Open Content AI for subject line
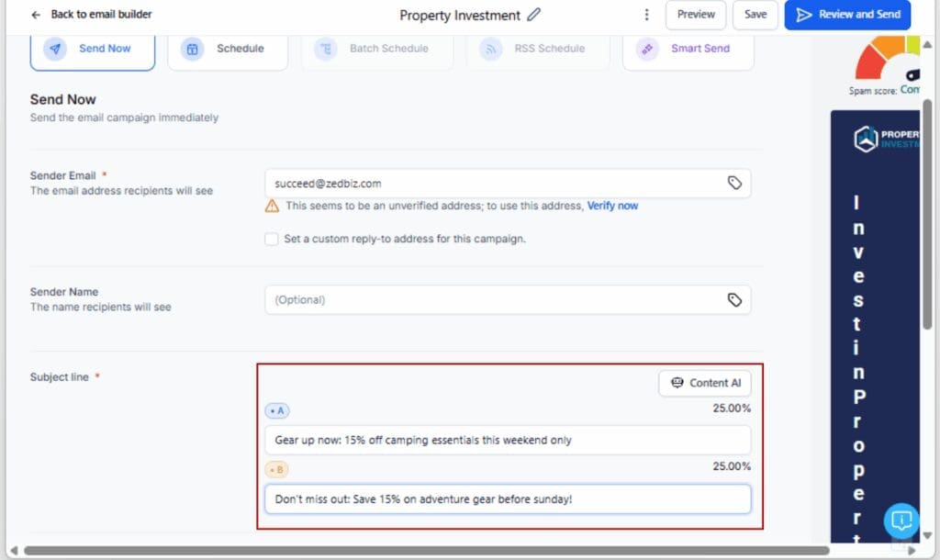Screen dimensions: 940x560 click(705, 383)
